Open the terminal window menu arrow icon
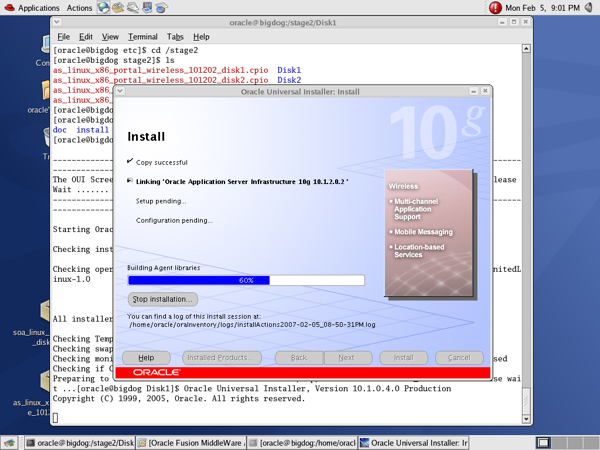 (57, 22)
